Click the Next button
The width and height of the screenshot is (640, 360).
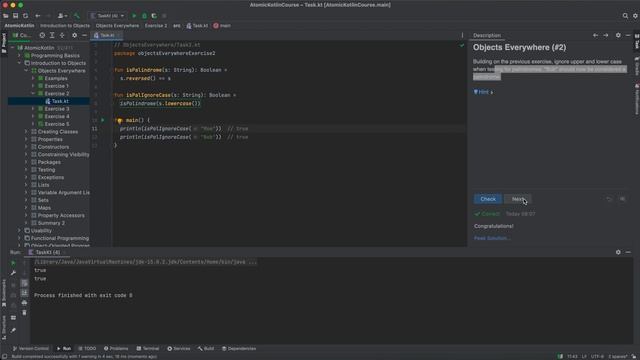click(518, 199)
